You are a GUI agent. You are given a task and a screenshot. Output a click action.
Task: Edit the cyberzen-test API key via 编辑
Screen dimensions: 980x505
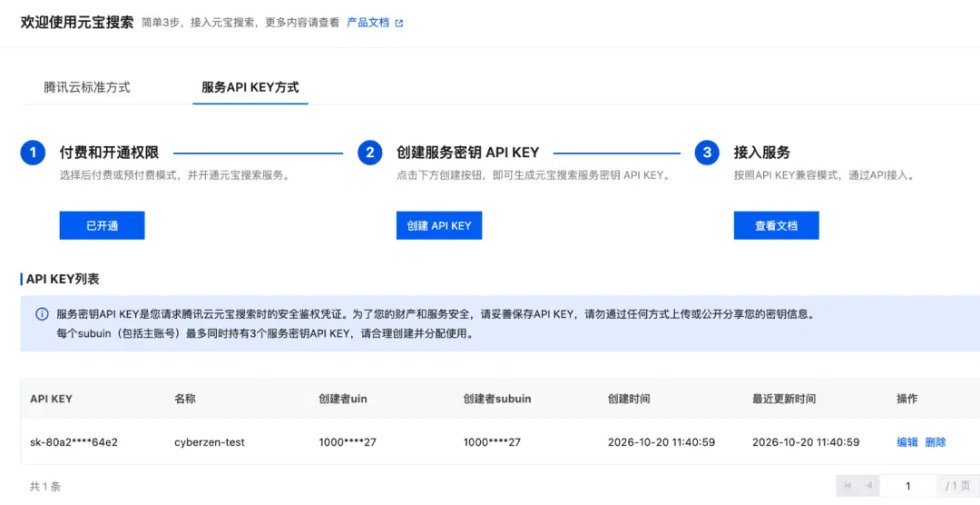(x=906, y=441)
